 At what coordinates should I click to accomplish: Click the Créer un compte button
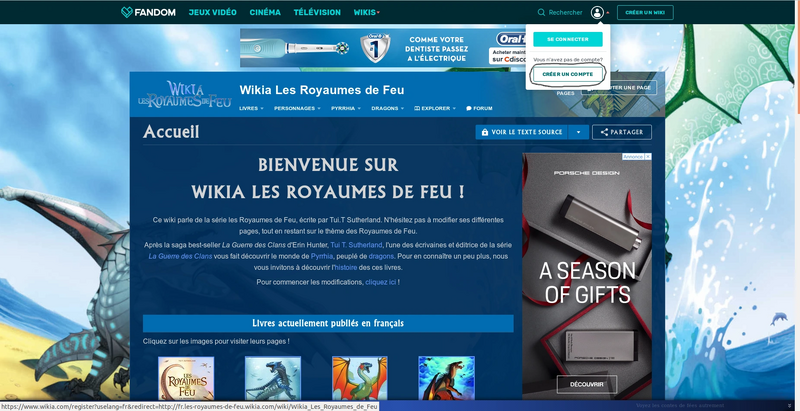tap(567, 75)
